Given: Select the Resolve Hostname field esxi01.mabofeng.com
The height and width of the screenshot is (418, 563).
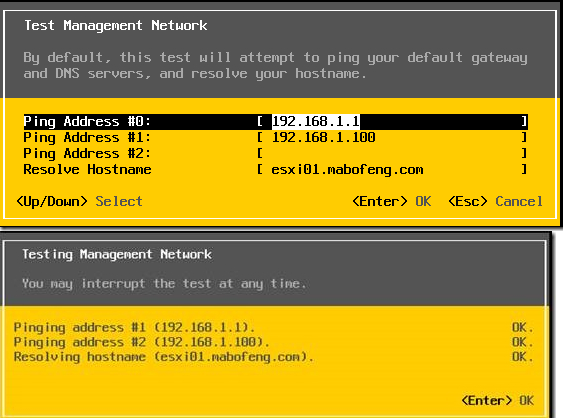Looking at the screenshot, I should [x=392, y=169].
